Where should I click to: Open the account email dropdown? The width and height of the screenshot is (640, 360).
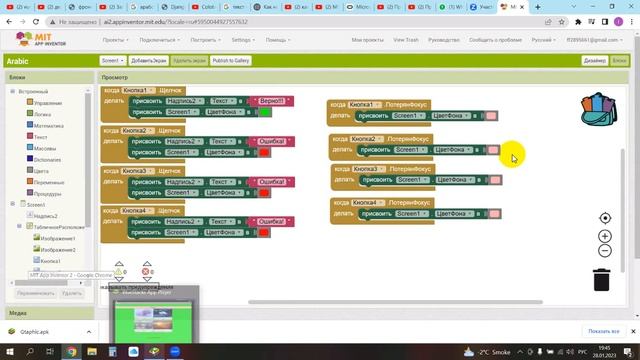(594, 40)
